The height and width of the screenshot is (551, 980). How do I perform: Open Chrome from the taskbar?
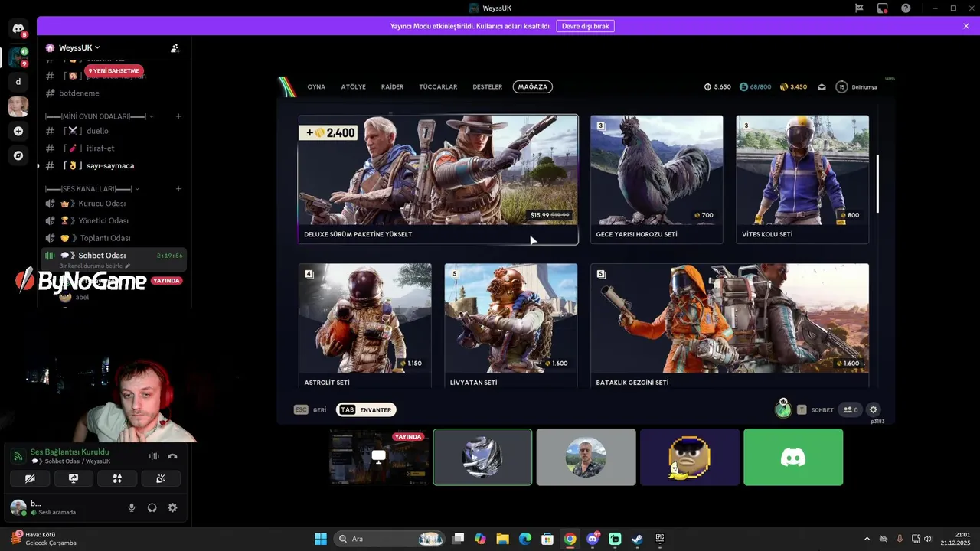pos(570,539)
